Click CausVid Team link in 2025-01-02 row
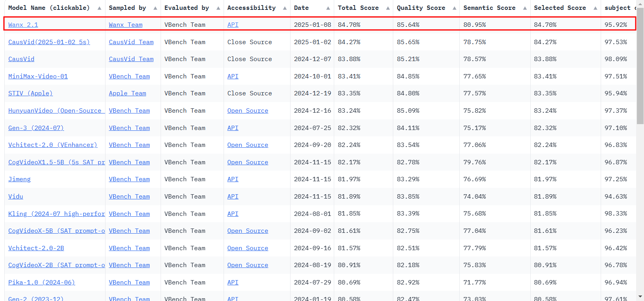 click(x=131, y=42)
